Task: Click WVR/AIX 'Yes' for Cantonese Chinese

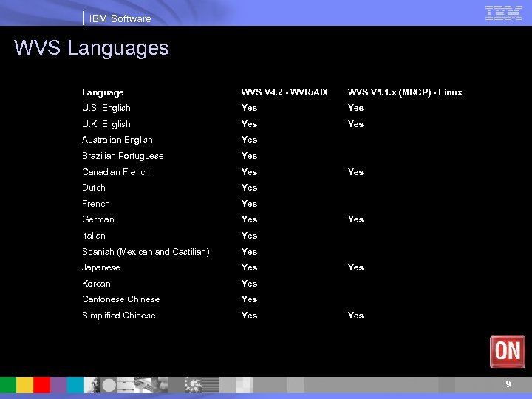Action: (x=250, y=299)
